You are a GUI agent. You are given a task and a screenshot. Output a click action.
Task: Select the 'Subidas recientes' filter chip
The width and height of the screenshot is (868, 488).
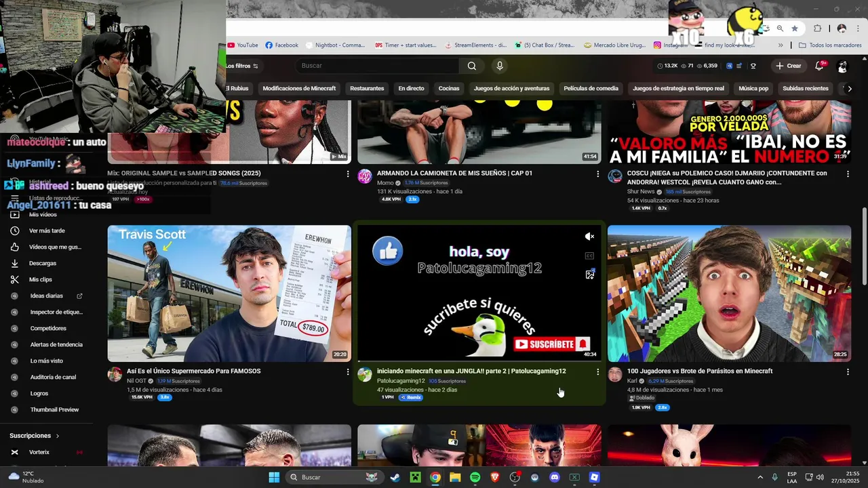coord(805,88)
